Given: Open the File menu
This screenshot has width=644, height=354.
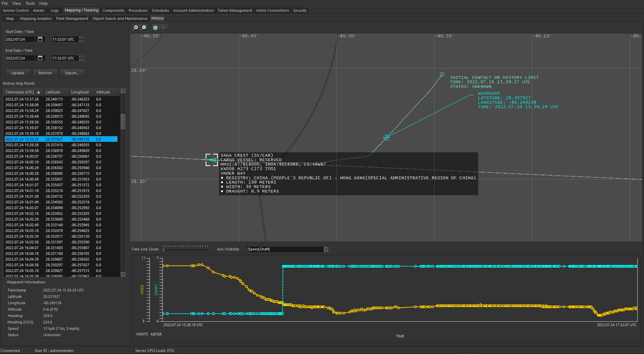Looking at the screenshot, I should pos(5,3).
